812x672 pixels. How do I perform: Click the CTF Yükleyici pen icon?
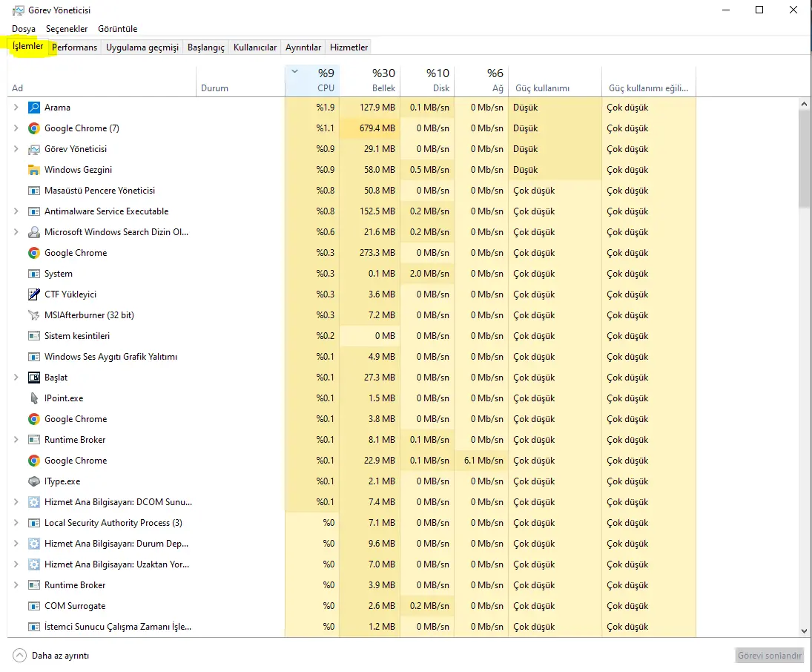coord(33,294)
